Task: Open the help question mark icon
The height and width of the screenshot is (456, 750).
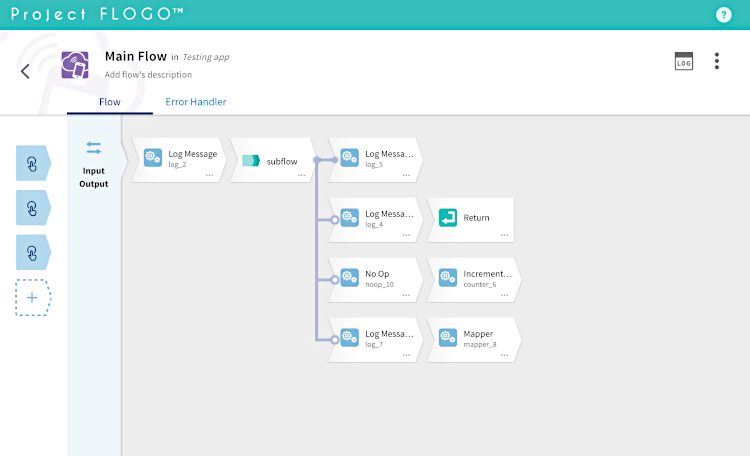Action: 723,15
